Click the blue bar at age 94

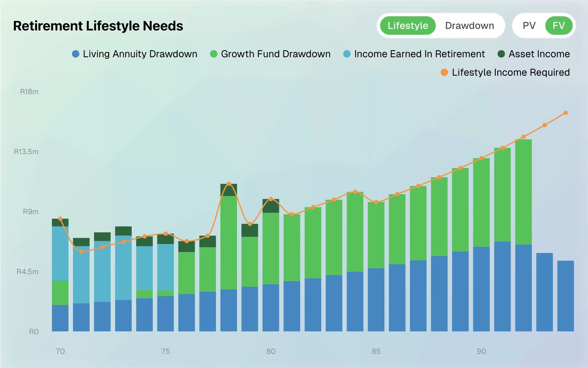tap(566, 295)
